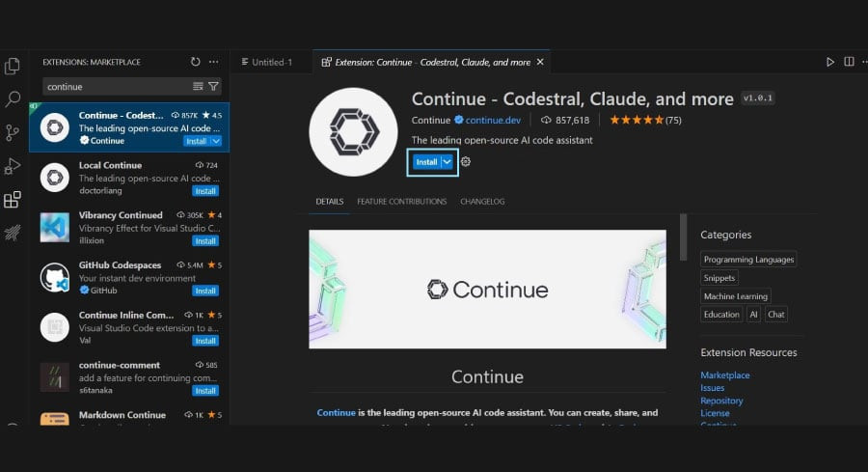Open the Search view in activity bar
This screenshot has width=868, height=472.
pyautogui.click(x=13, y=99)
